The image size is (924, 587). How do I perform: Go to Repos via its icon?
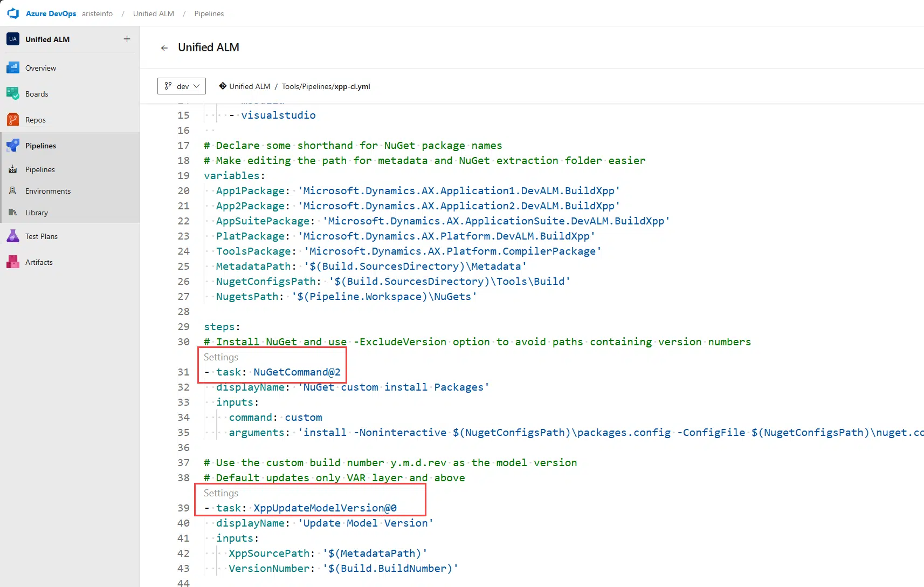click(13, 120)
